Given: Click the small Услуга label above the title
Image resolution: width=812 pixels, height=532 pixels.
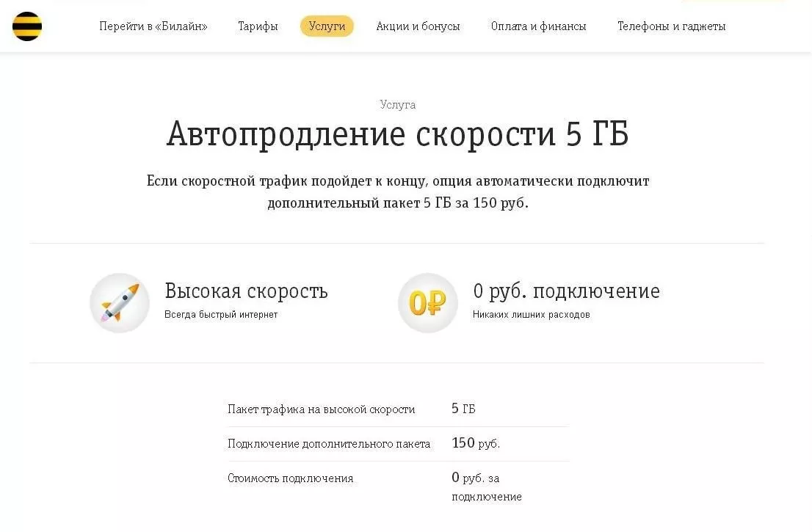Looking at the screenshot, I should point(398,105).
